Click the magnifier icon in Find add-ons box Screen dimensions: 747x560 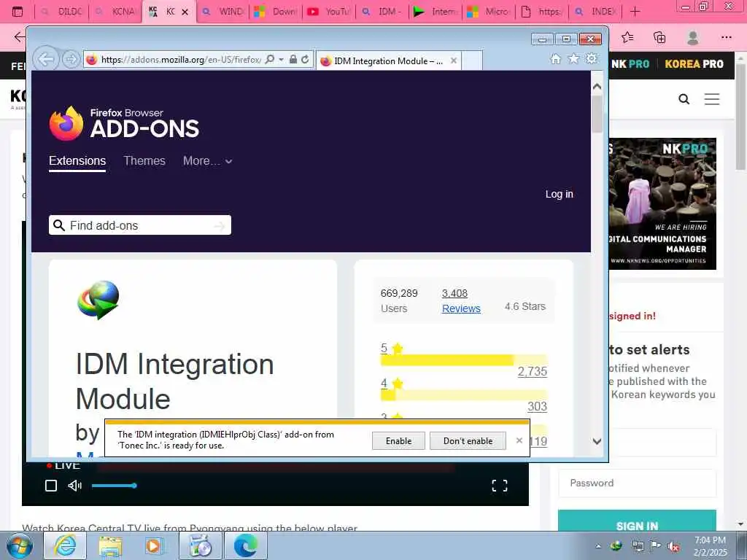pos(59,225)
